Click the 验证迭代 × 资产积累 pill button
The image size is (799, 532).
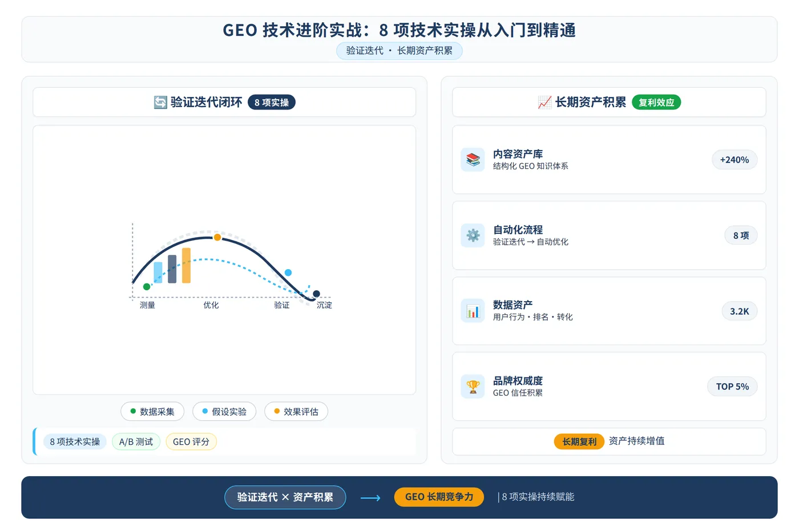pyautogui.click(x=285, y=497)
